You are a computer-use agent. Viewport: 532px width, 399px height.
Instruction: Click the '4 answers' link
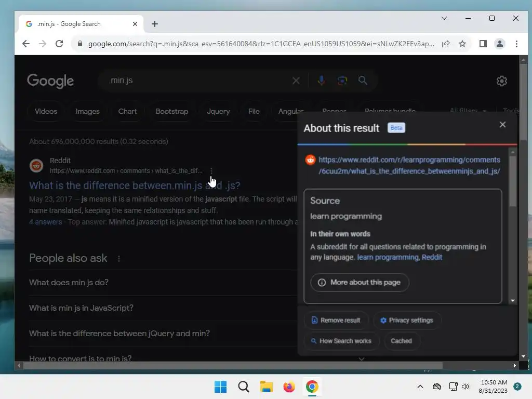click(x=46, y=222)
